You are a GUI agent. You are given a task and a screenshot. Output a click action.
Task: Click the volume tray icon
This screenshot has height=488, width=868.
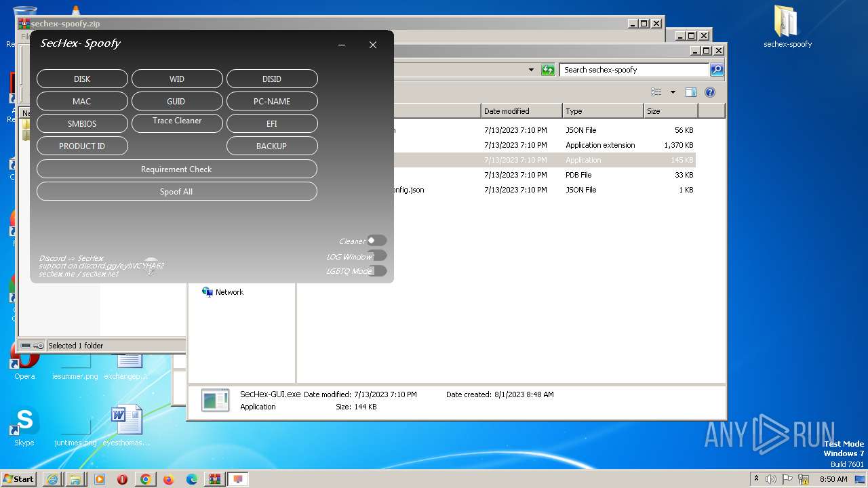click(771, 479)
